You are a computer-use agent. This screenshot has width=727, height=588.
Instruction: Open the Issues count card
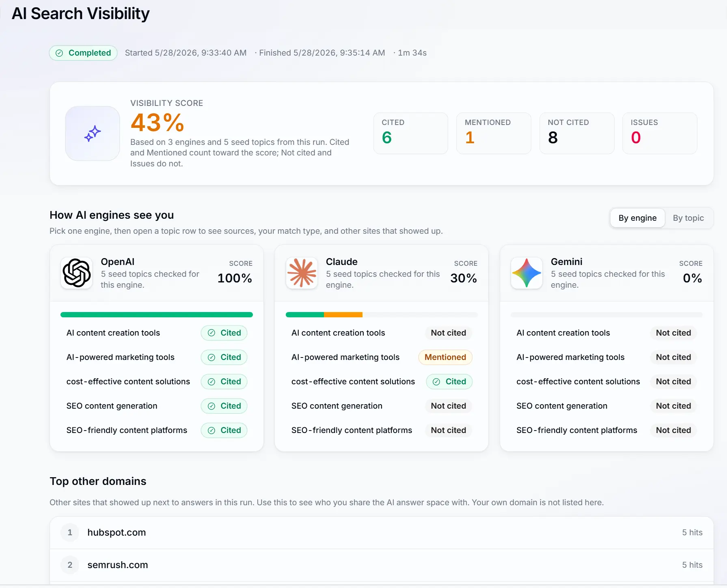pos(660,133)
